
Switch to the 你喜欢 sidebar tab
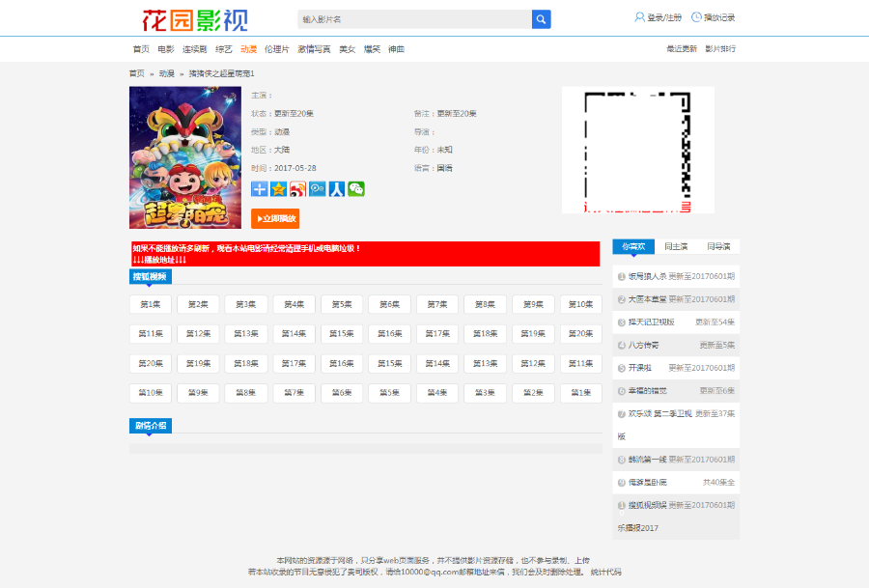[x=633, y=246]
